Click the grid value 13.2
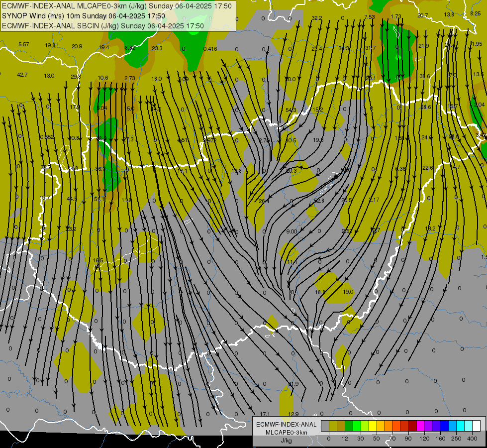 coord(430,228)
